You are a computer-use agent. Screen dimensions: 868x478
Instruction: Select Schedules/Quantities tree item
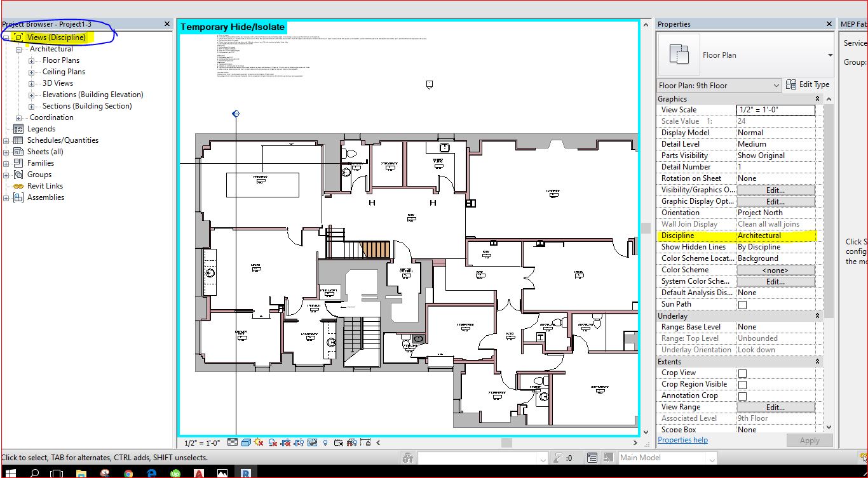pyautogui.click(x=63, y=140)
